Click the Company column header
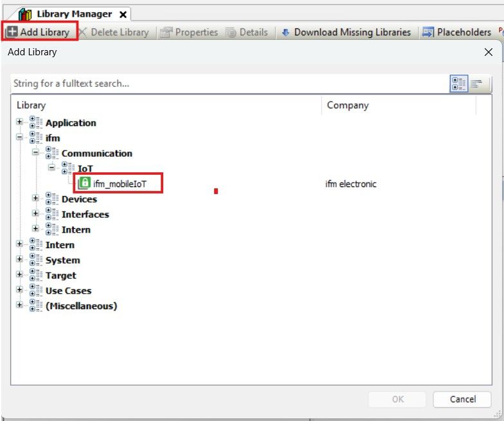This screenshot has width=504, height=421. 347,105
